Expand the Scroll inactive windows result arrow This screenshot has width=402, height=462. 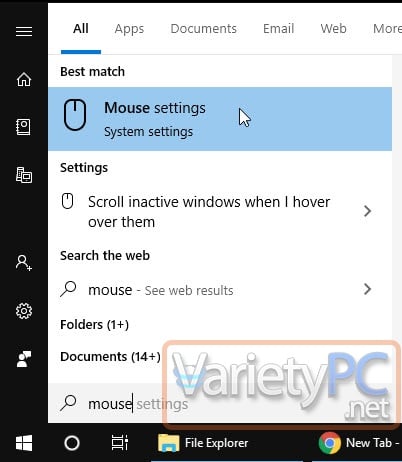[367, 211]
